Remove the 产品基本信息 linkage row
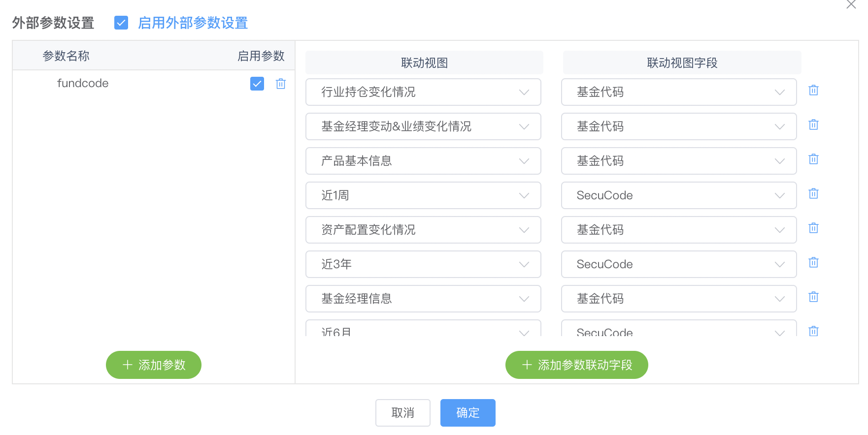The width and height of the screenshot is (868, 435). click(x=813, y=159)
